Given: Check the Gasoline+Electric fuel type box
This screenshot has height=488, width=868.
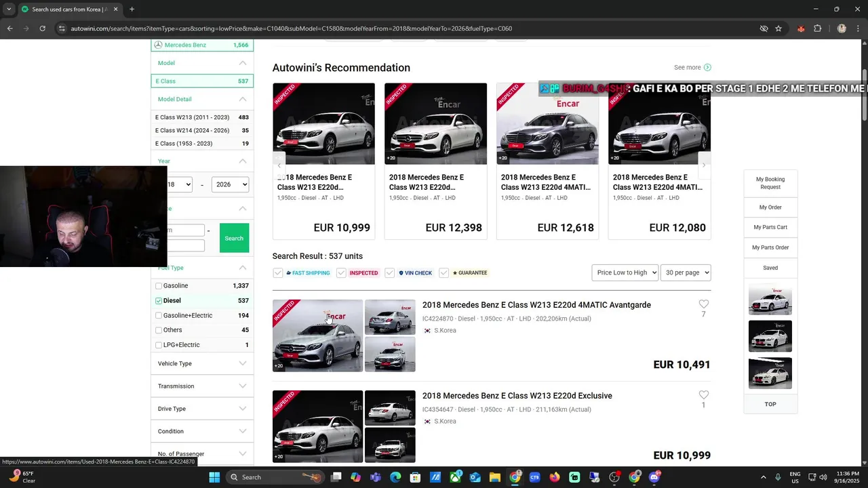Looking at the screenshot, I should tap(159, 316).
